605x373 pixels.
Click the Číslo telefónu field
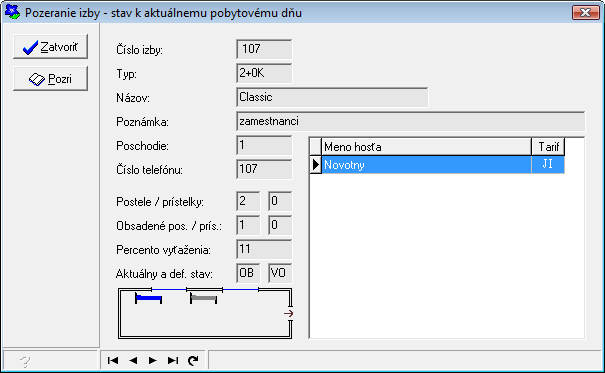point(264,169)
